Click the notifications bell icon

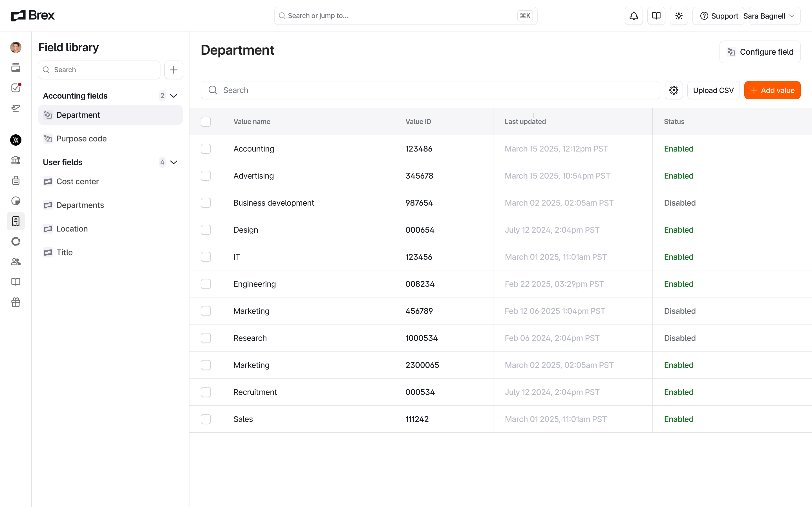[634, 16]
